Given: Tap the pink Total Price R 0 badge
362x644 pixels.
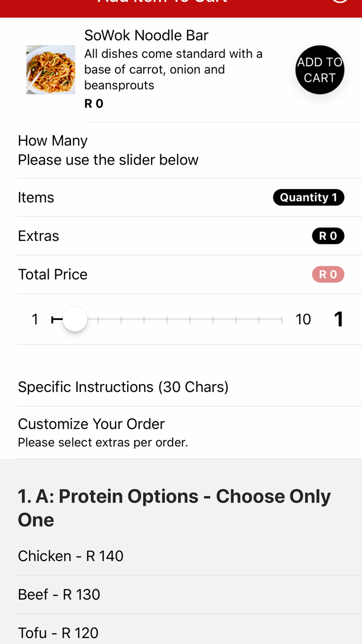Looking at the screenshot, I should pos(328,274).
